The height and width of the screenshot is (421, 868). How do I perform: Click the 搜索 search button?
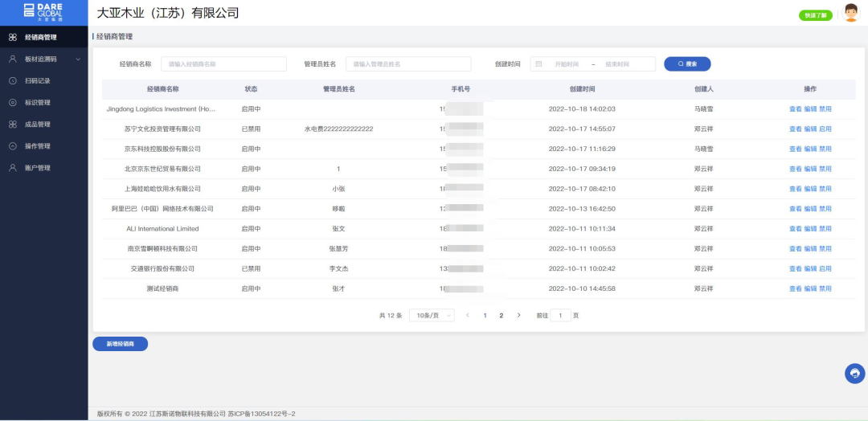point(687,64)
